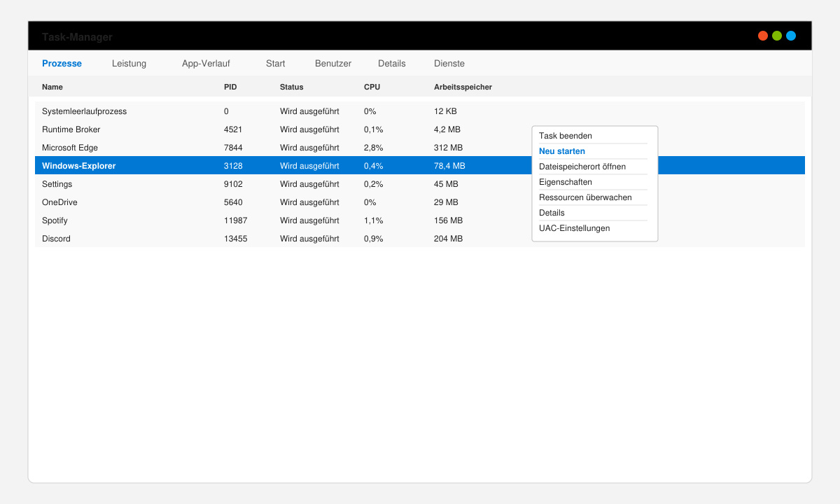840x504 pixels.
Task: Click the 78,4 MB memory value
Action: point(449,166)
